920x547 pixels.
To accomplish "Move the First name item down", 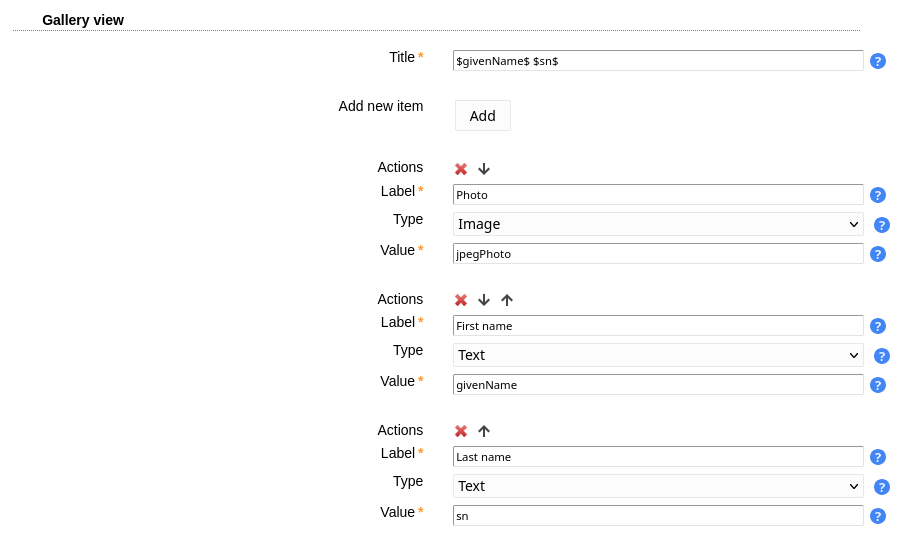I will [x=484, y=300].
